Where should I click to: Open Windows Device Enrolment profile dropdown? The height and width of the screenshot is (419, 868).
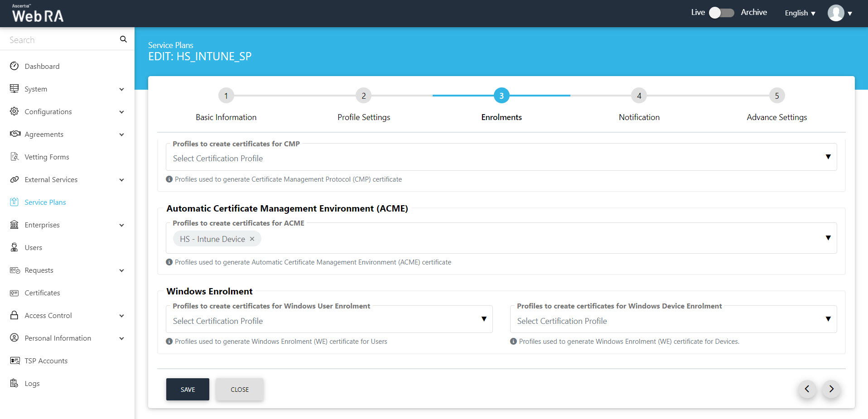pos(828,319)
